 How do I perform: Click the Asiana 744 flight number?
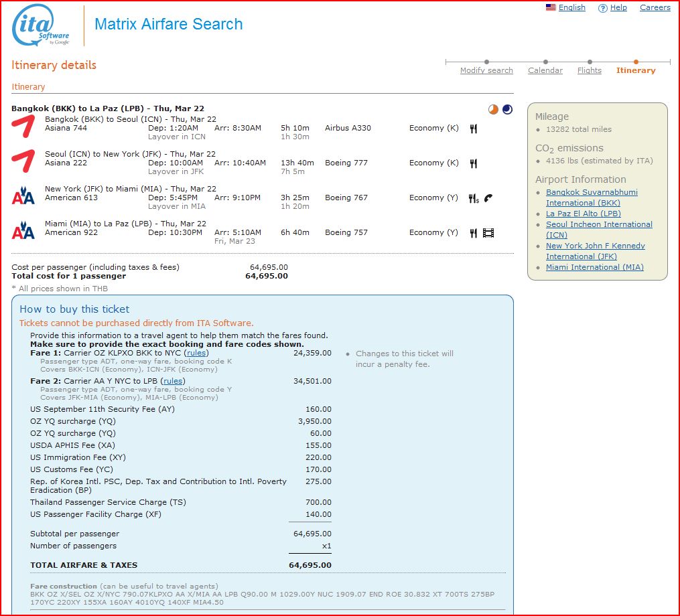(x=66, y=128)
